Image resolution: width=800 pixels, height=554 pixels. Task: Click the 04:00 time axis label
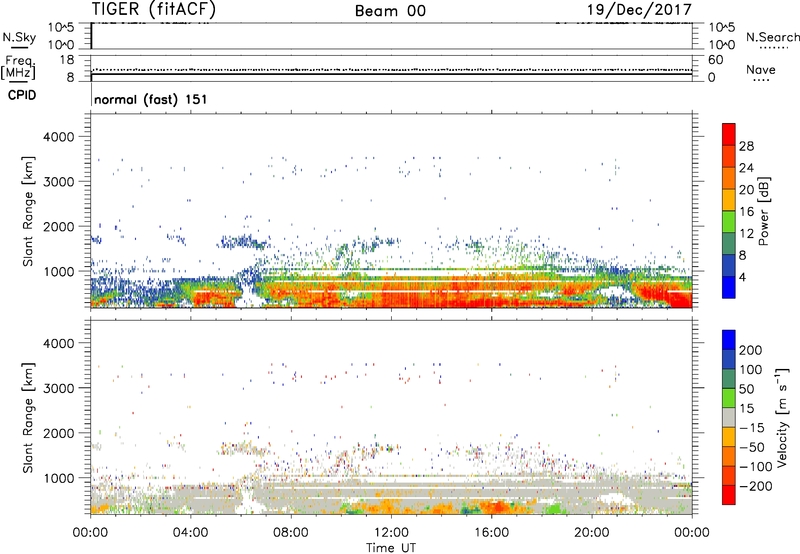pos(190,533)
